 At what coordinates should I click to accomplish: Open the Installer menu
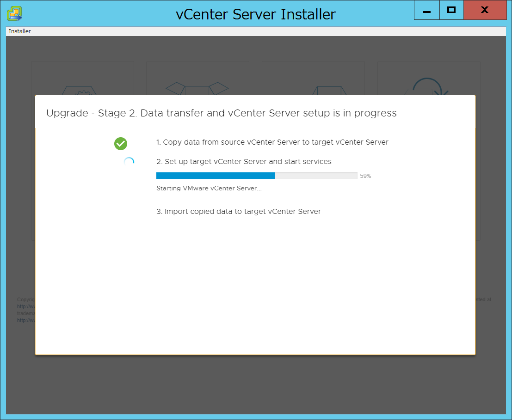20,31
